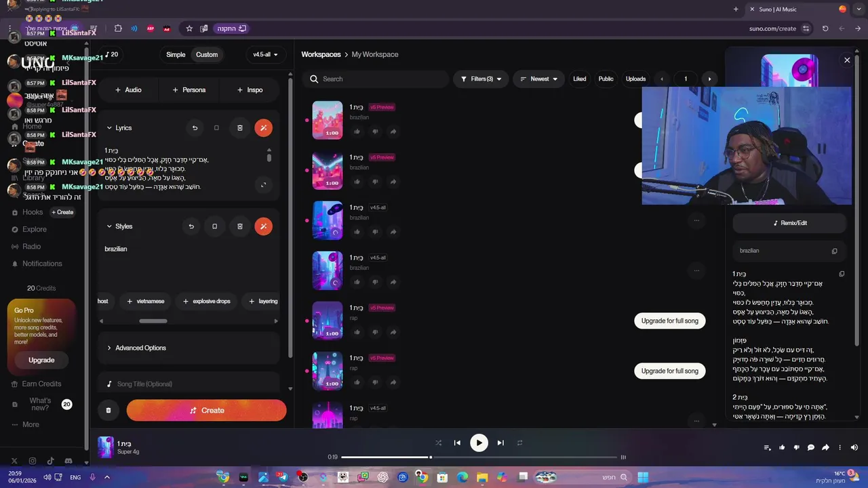Viewport: 868px width, 488px height.
Task: Toggle the microphone icon in the system tray
Action: (92, 477)
